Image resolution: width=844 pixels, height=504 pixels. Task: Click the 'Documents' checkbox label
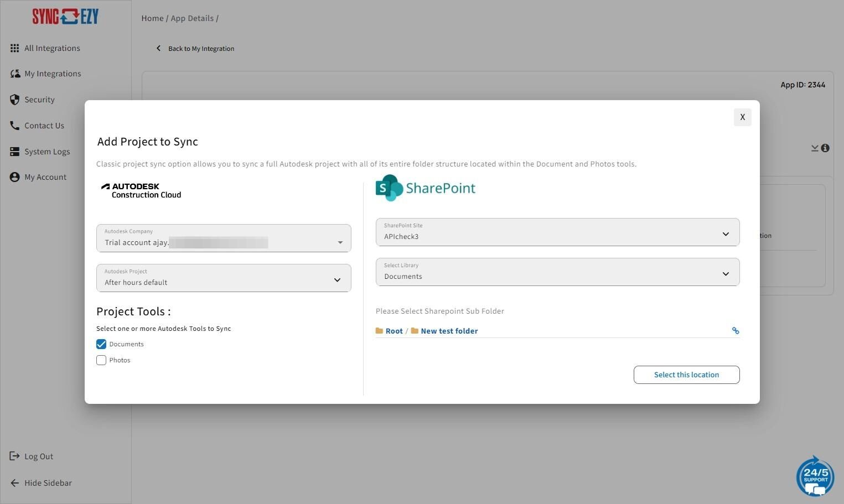(x=126, y=344)
